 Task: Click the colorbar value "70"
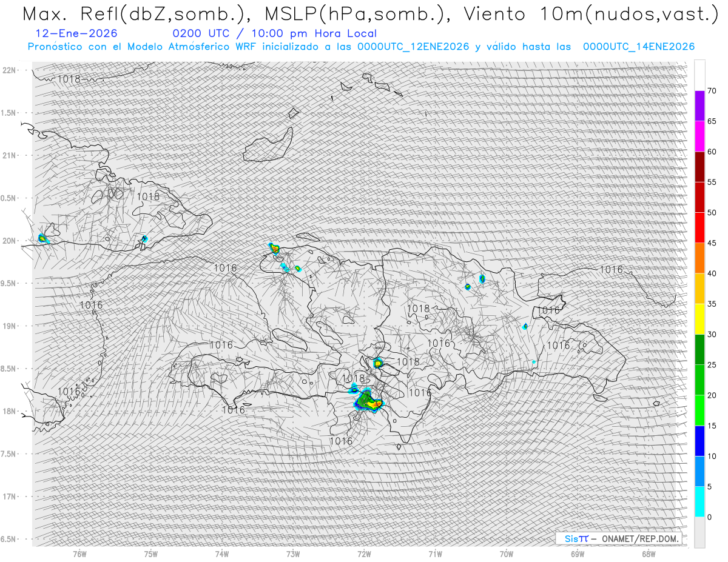712,91
